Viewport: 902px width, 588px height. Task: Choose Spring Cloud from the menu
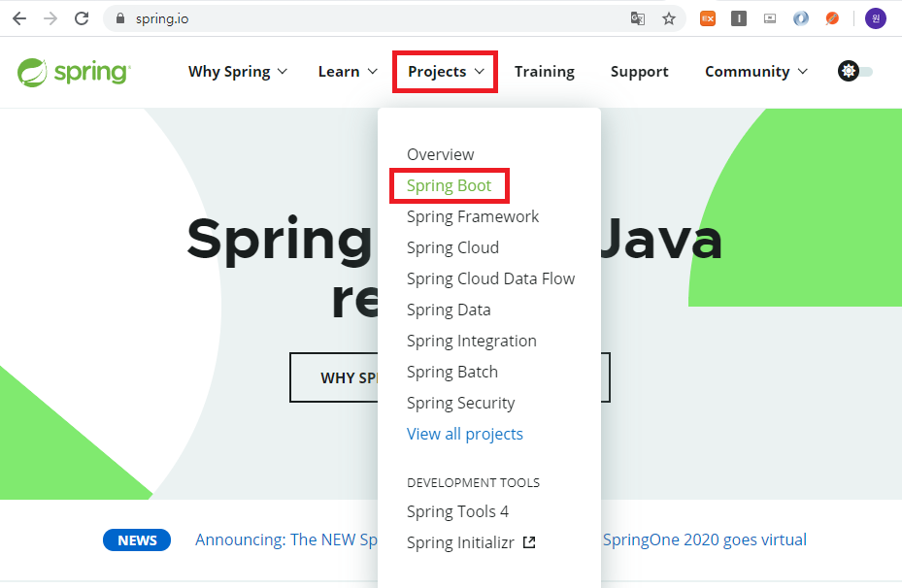coord(452,247)
